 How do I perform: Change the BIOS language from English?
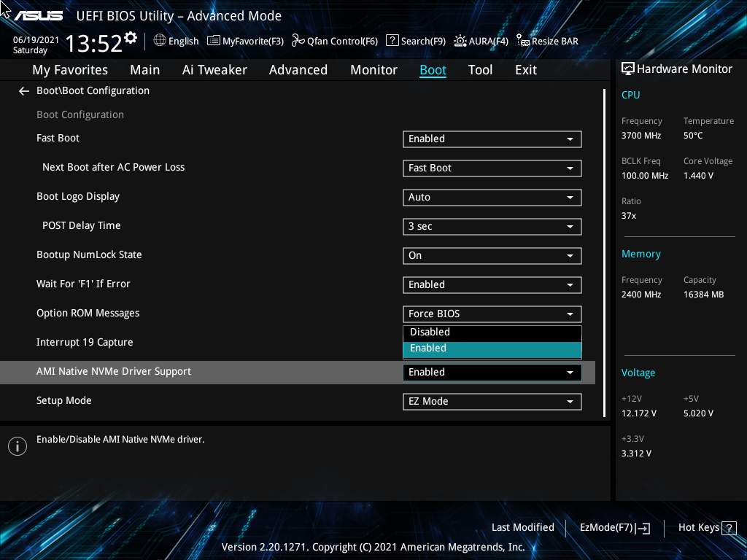click(176, 41)
